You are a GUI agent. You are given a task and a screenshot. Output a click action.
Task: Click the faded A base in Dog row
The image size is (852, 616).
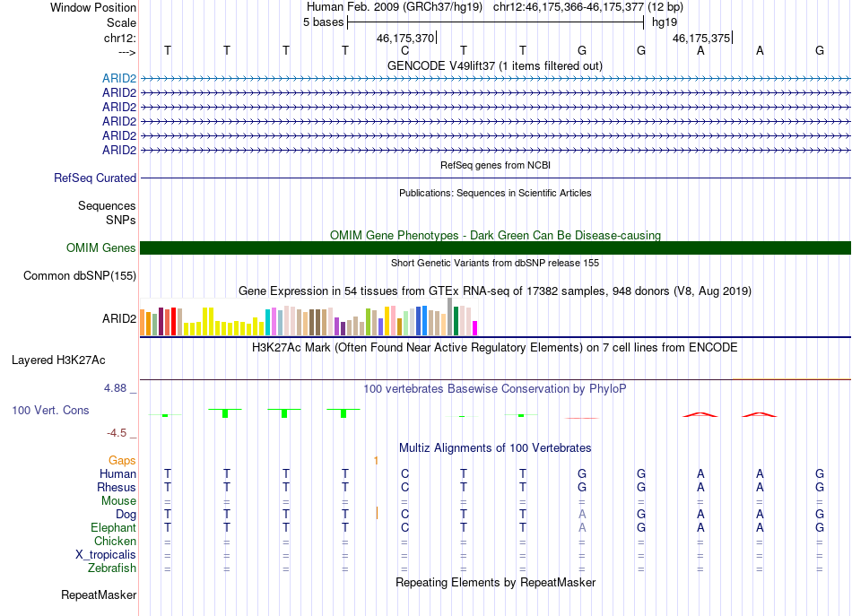tap(582, 514)
